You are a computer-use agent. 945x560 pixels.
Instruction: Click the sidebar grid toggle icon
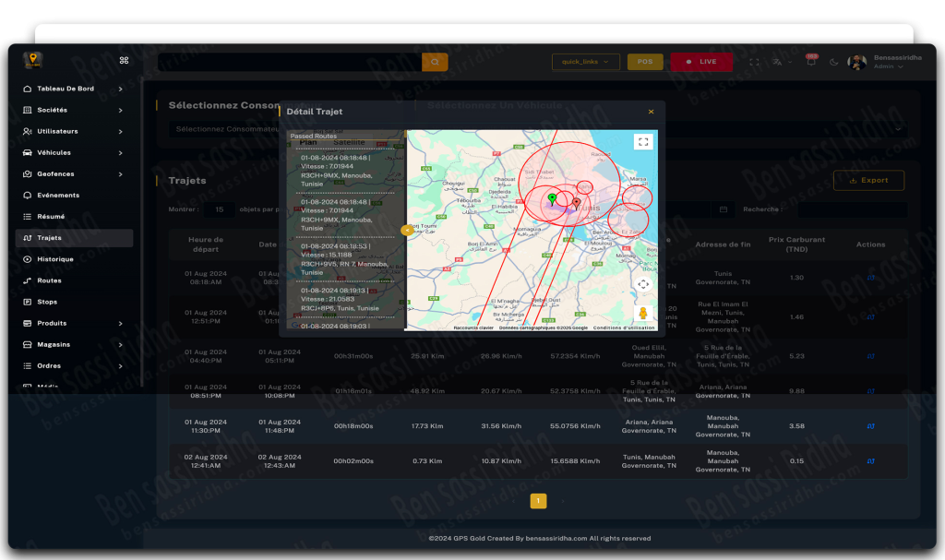coord(124,61)
